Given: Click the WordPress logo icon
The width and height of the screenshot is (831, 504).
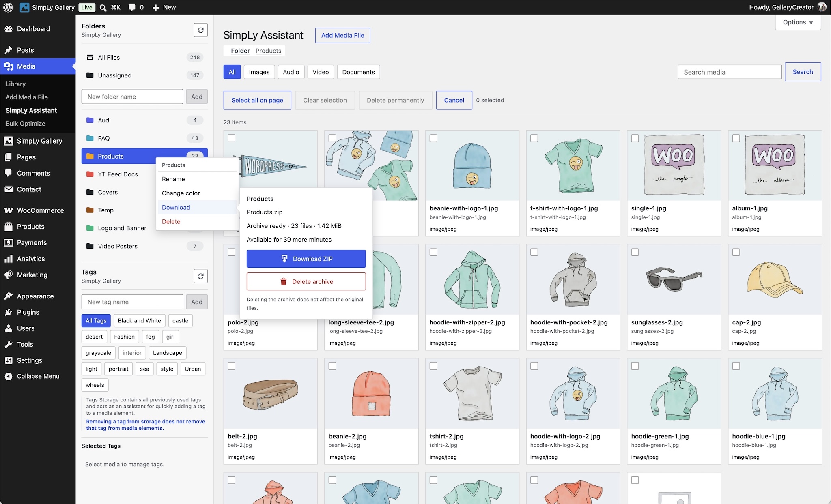Looking at the screenshot, I should pyautogui.click(x=8, y=7).
